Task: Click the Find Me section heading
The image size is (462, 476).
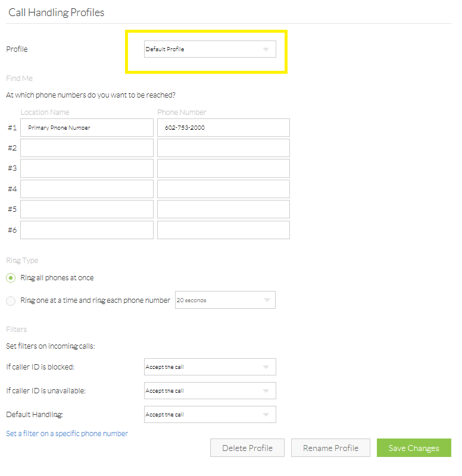Action: click(x=19, y=78)
